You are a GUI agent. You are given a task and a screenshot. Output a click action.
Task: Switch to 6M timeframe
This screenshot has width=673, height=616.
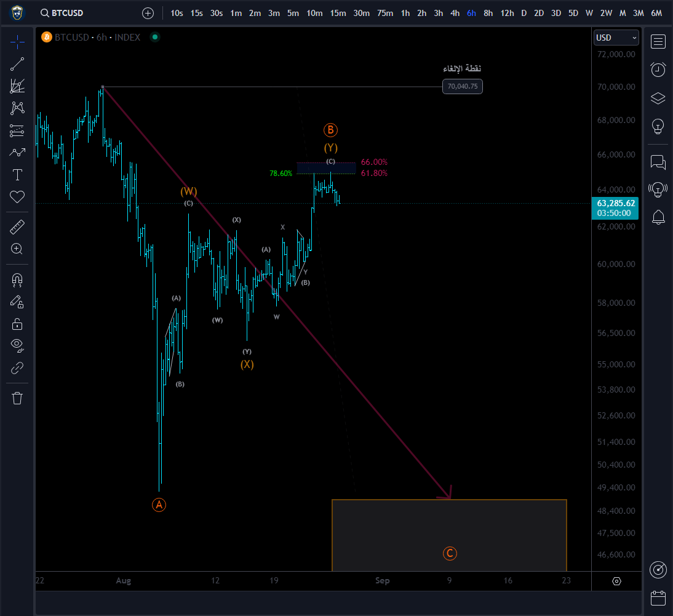tap(656, 14)
